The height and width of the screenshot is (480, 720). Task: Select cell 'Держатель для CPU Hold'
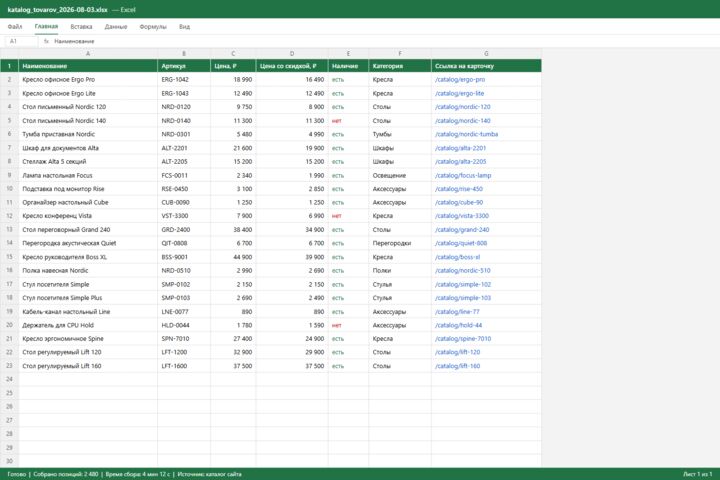coord(88,325)
